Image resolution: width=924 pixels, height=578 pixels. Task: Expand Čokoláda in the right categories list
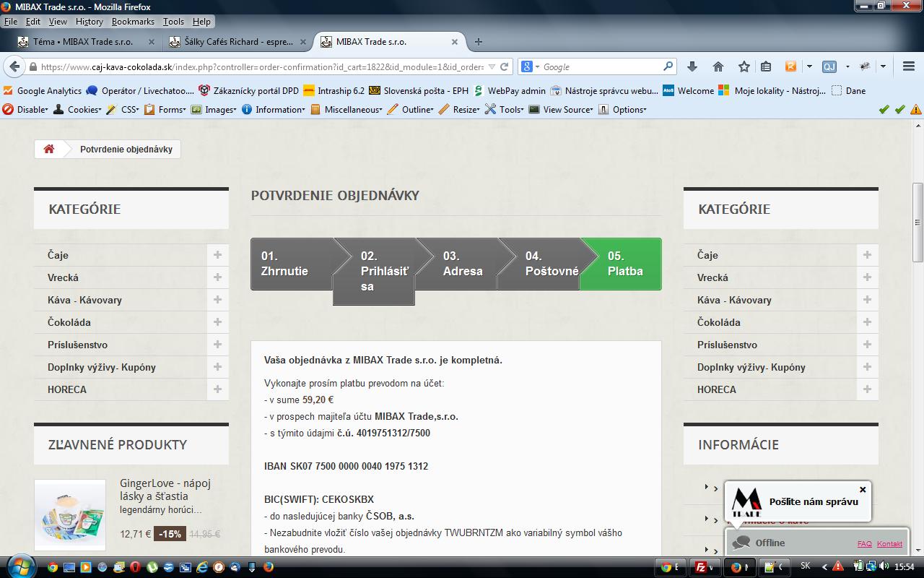click(867, 322)
